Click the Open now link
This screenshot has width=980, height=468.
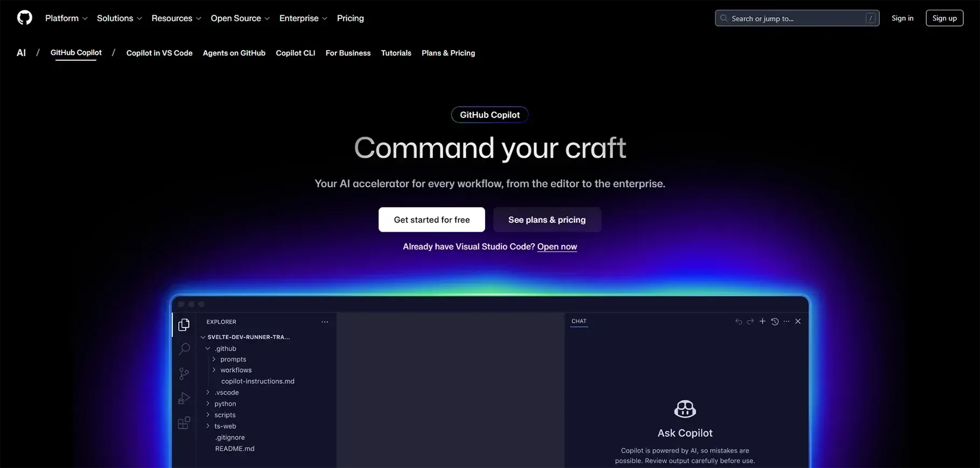557,247
